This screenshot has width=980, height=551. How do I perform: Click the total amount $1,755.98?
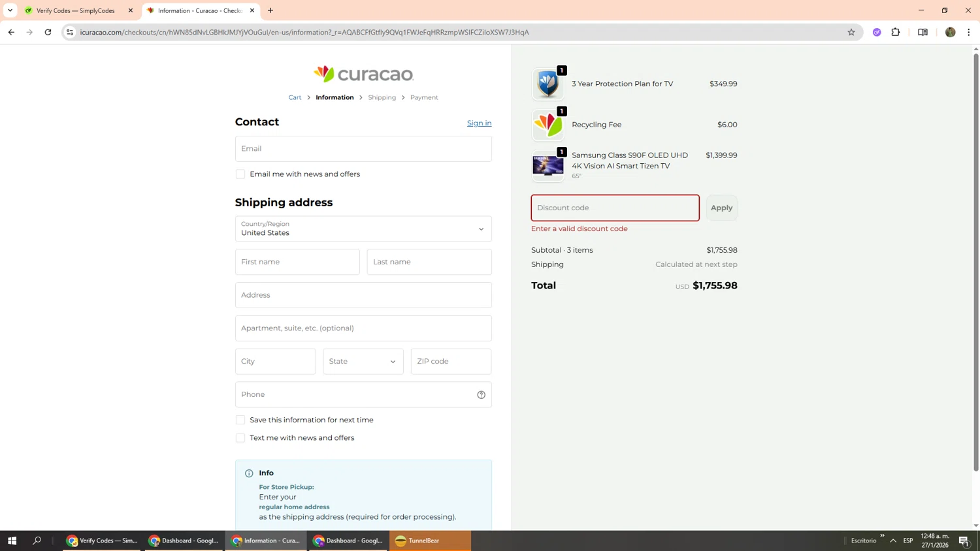click(715, 286)
